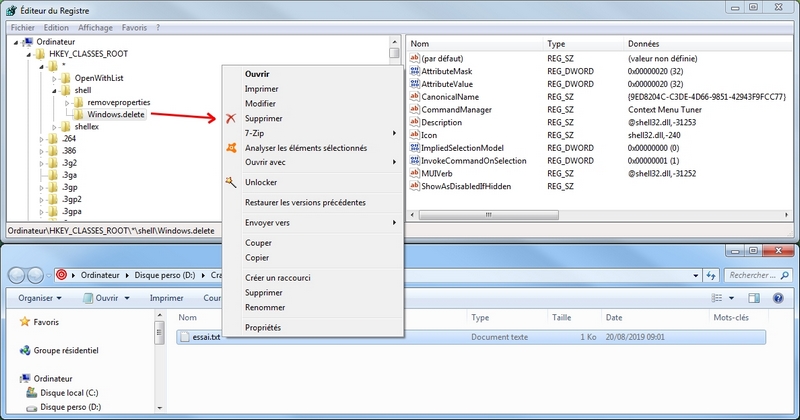Screen dimensions: 800x420
Task: Click the Favoris star icon
Action: 25,323
